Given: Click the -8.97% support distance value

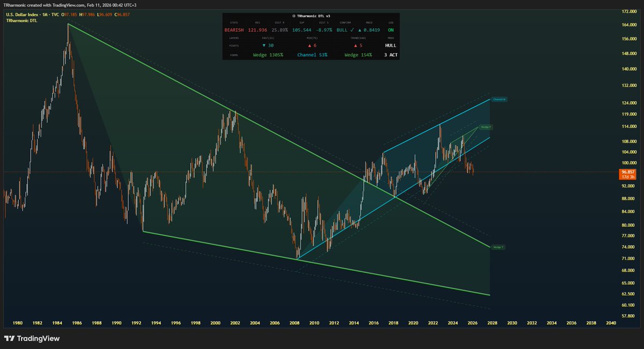Looking at the screenshot, I should tap(324, 30).
